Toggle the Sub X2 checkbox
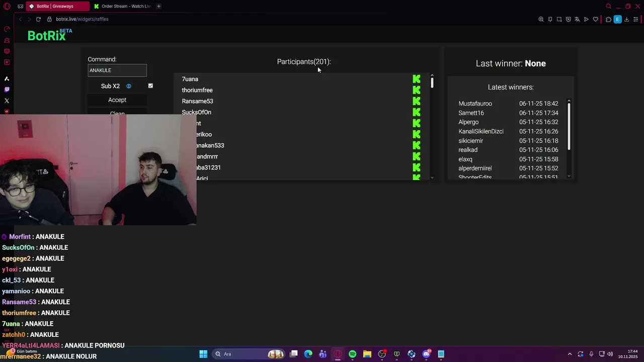 tap(150, 85)
